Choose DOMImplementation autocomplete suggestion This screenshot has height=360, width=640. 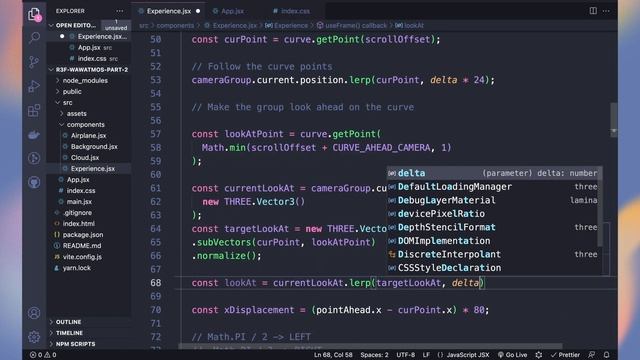click(x=493, y=240)
